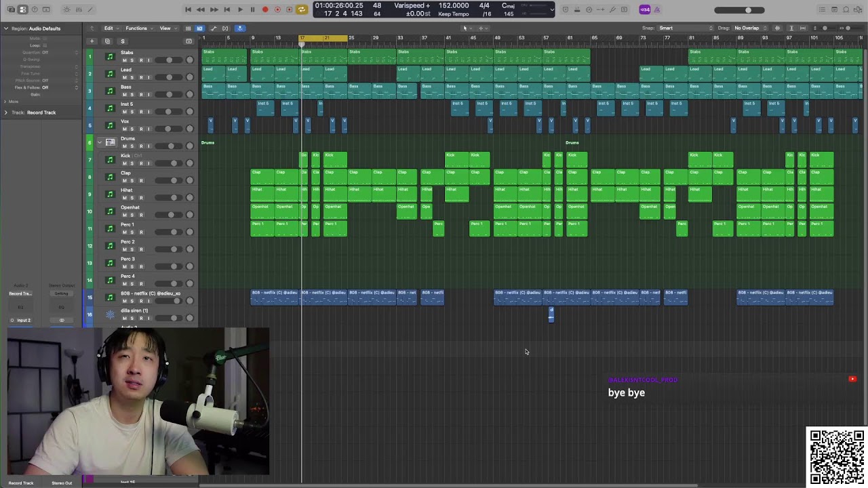Click the Add Track plus button
The image size is (868, 488).
click(x=92, y=41)
